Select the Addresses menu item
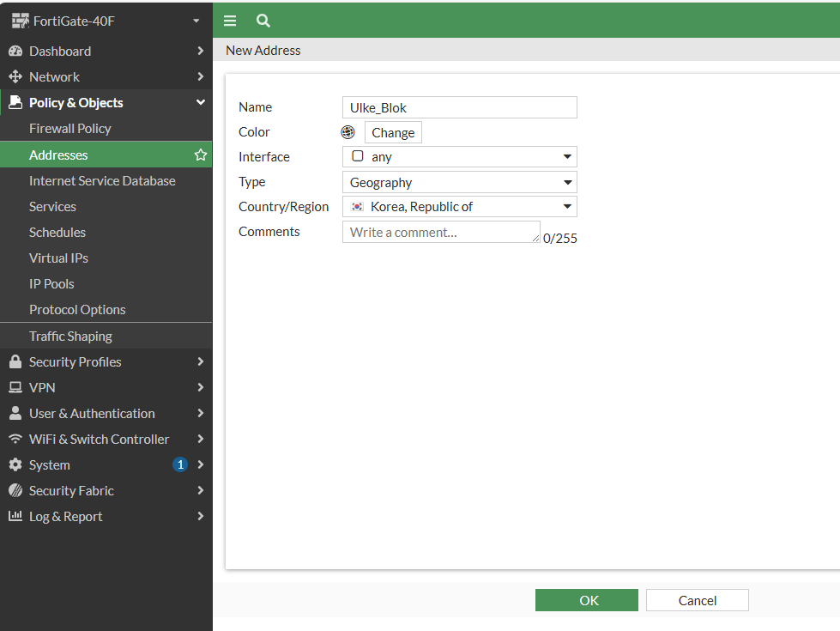 106,155
